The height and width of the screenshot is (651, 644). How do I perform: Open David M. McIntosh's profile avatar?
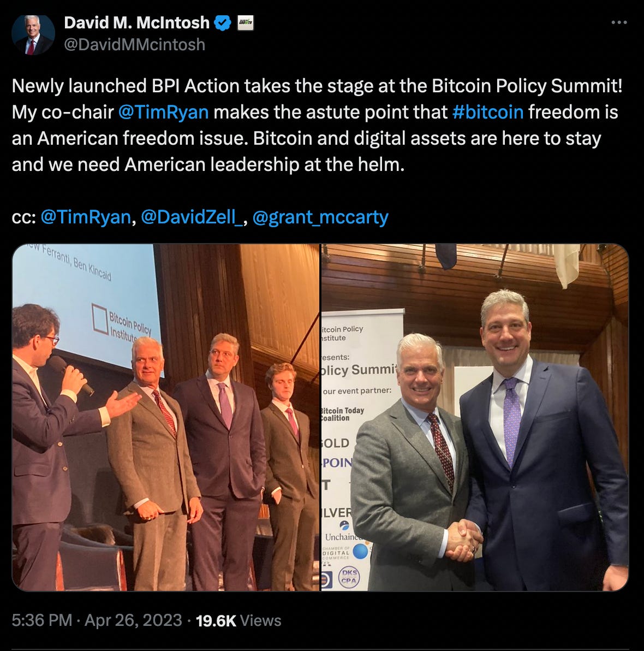[33, 35]
